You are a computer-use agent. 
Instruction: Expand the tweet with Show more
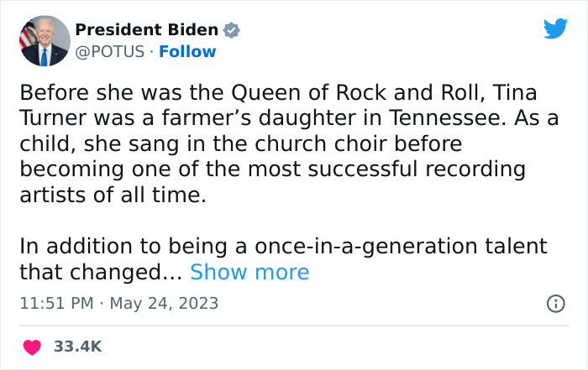(x=249, y=272)
